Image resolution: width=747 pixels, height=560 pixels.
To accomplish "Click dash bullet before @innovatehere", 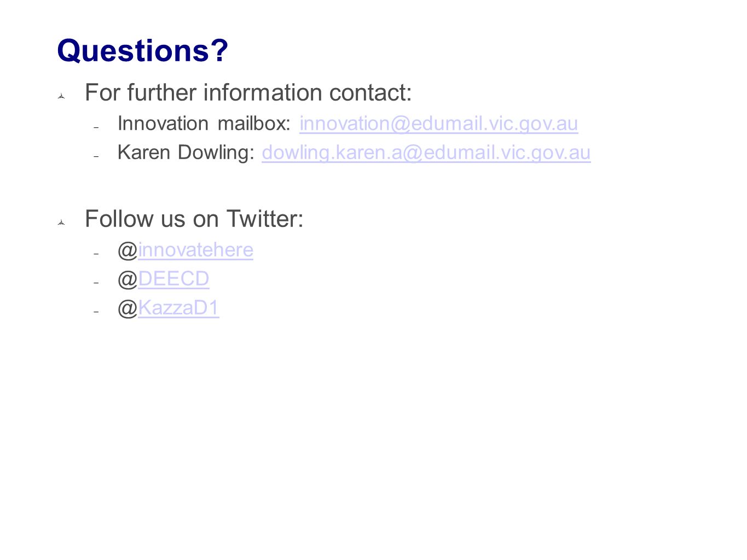I will 96,254.
